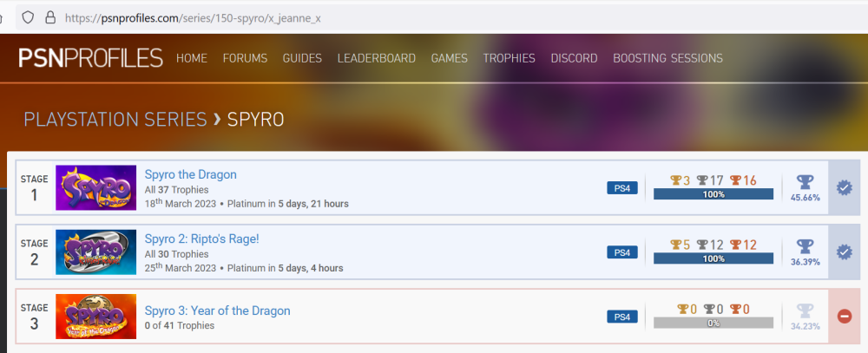The image size is (868, 353).
Task: Open the Guides menu item
Action: [302, 58]
